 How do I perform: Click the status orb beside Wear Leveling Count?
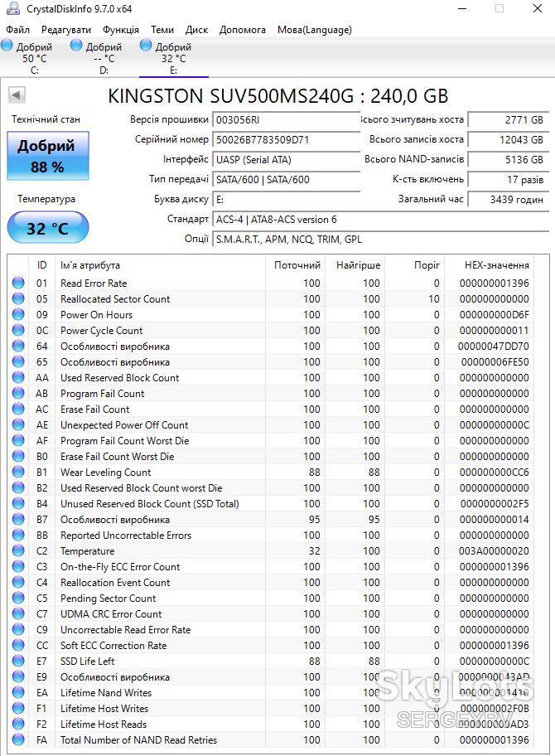click(18, 472)
